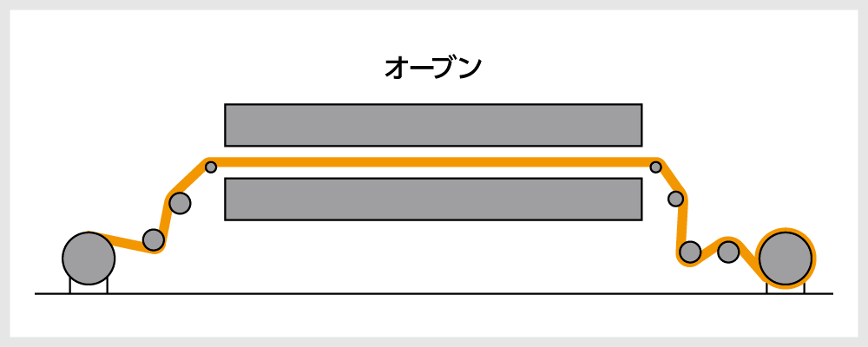
Task: Select the upper oven heater plate
Action: [x=432, y=125]
